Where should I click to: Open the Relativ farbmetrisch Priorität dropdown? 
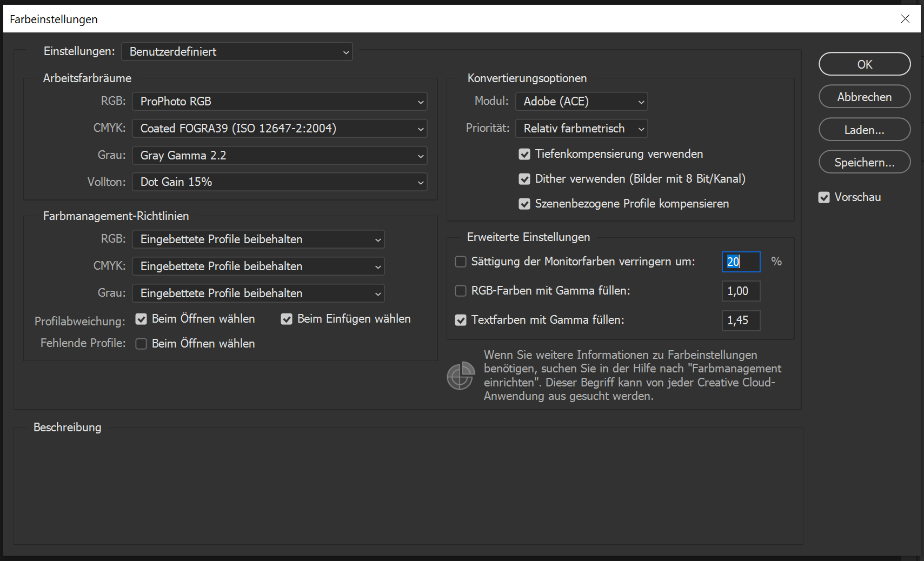582,129
